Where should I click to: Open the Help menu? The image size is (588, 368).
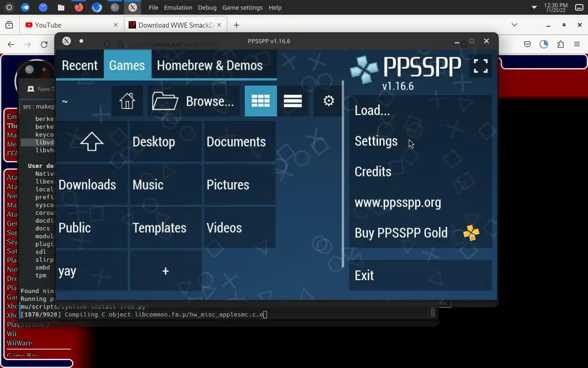275,7
